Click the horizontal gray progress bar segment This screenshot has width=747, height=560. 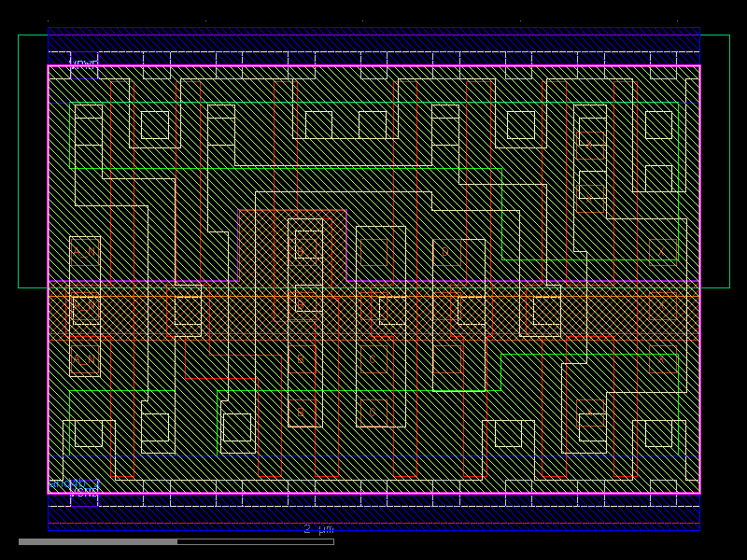(103, 539)
